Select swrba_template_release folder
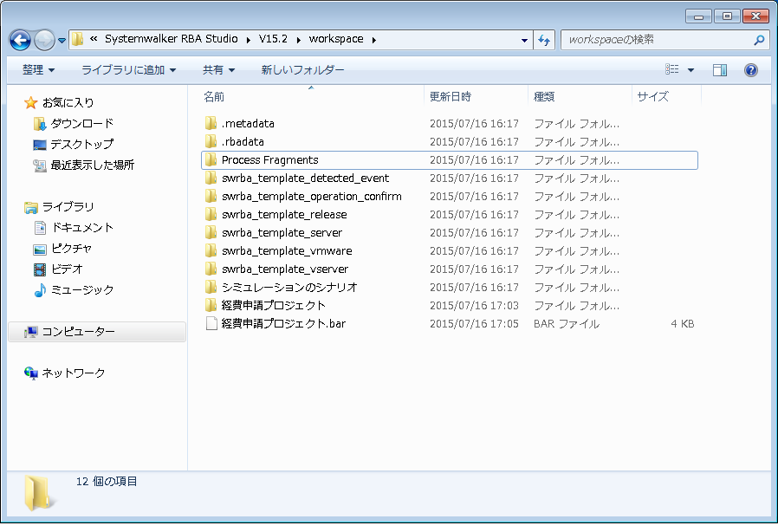The height and width of the screenshot is (532, 778). pyautogui.click(x=449, y=215)
